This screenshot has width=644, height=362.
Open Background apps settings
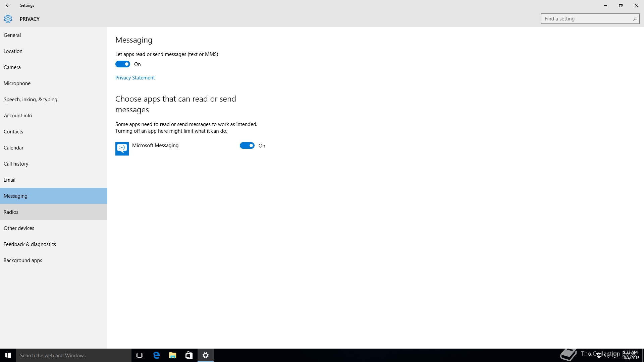pyautogui.click(x=23, y=260)
